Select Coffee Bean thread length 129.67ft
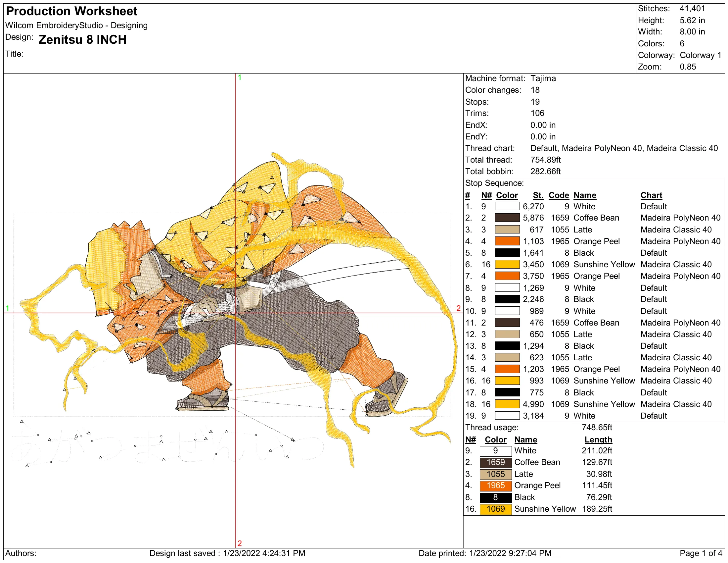The image size is (728, 563). point(597,462)
